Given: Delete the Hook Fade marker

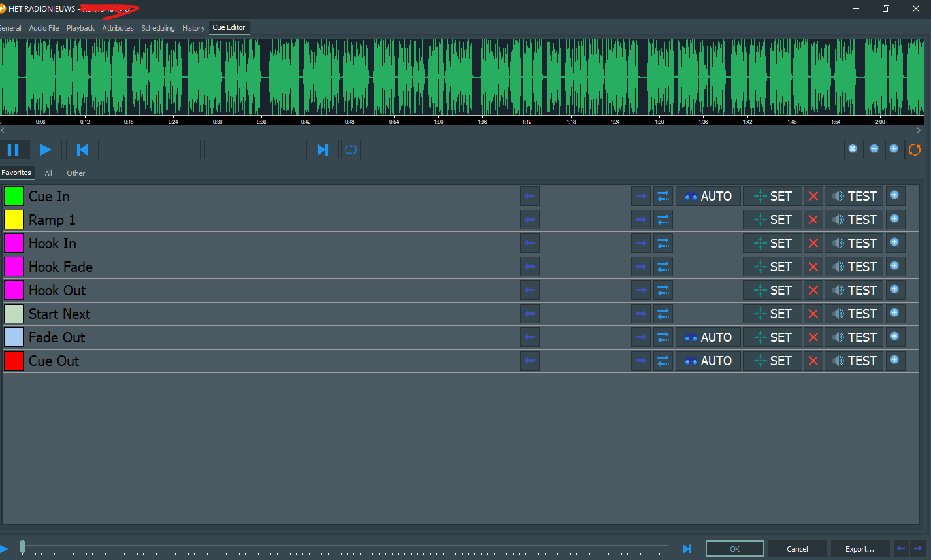Looking at the screenshot, I should pyautogui.click(x=813, y=267).
